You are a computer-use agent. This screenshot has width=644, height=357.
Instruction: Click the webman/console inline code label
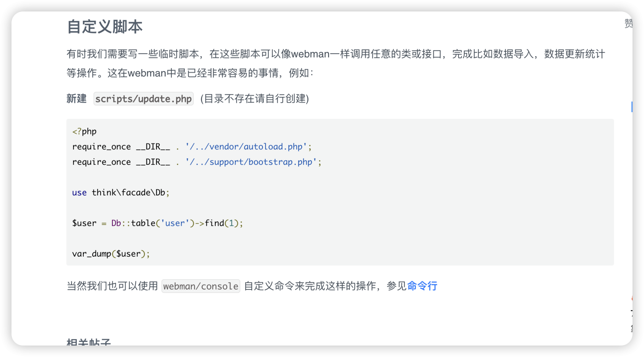point(201,286)
